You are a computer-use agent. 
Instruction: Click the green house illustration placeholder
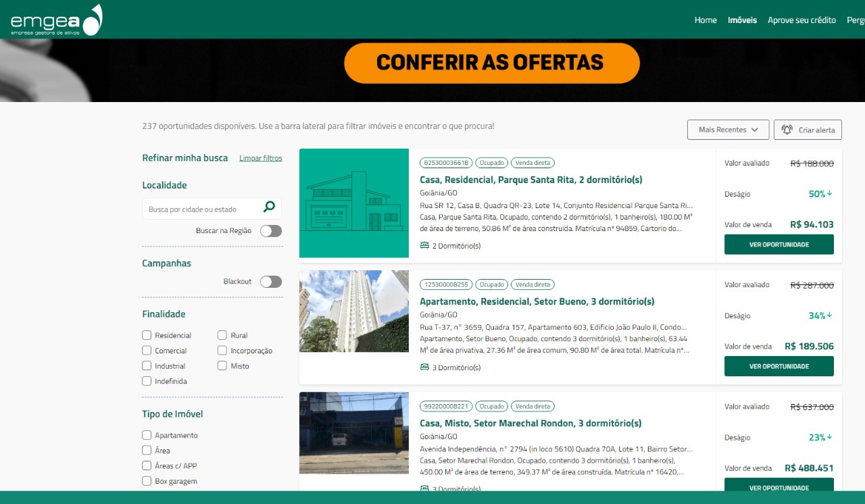(354, 203)
